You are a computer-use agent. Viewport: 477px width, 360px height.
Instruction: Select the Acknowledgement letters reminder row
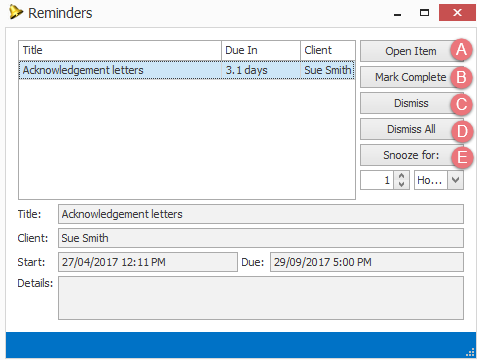[x=186, y=70]
